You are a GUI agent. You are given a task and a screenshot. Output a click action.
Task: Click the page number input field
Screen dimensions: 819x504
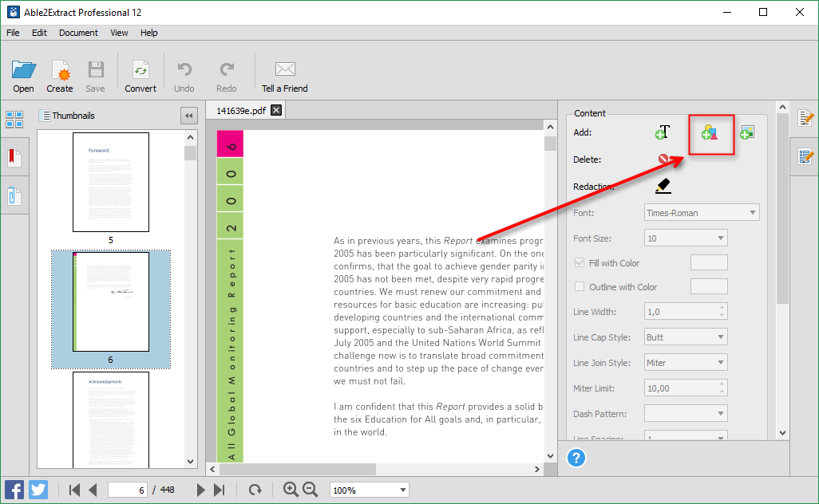(128, 490)
